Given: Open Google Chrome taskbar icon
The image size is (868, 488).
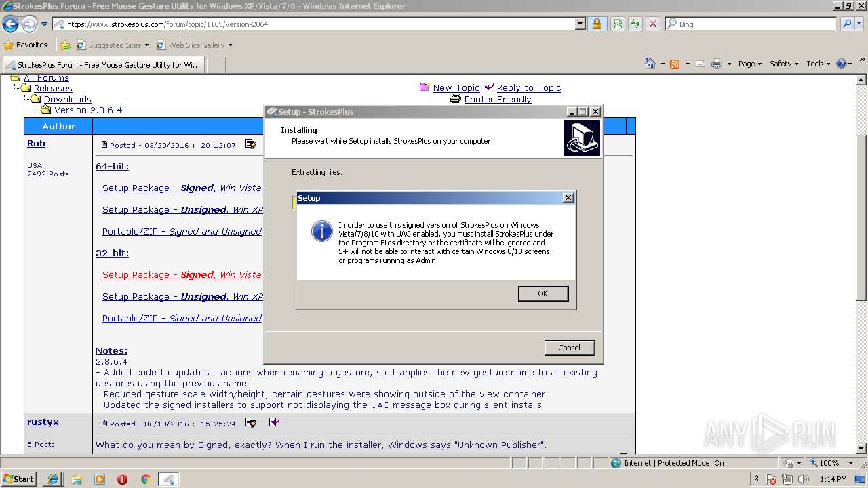Looking at the screenshot, I should 144,479.
